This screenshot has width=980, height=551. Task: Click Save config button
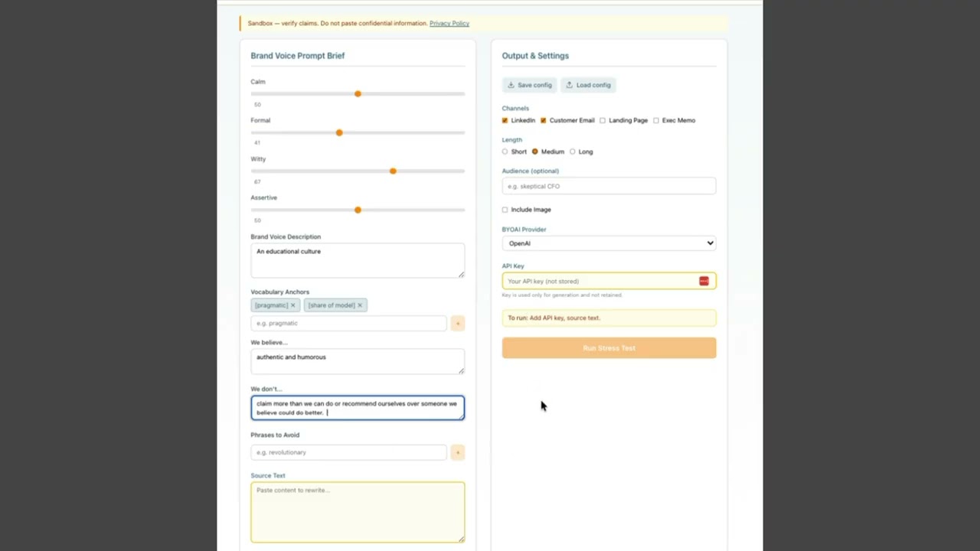[x=530, y=85]
